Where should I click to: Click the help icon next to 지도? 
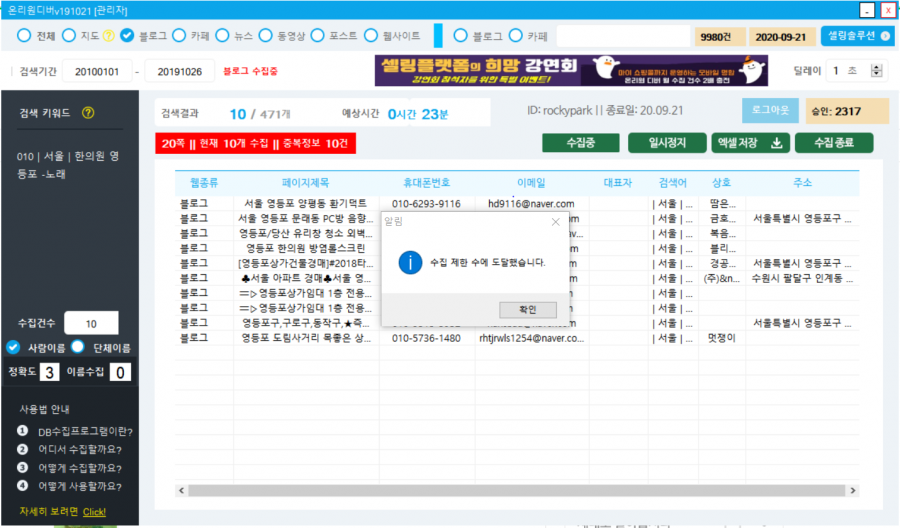coord(109,36)
